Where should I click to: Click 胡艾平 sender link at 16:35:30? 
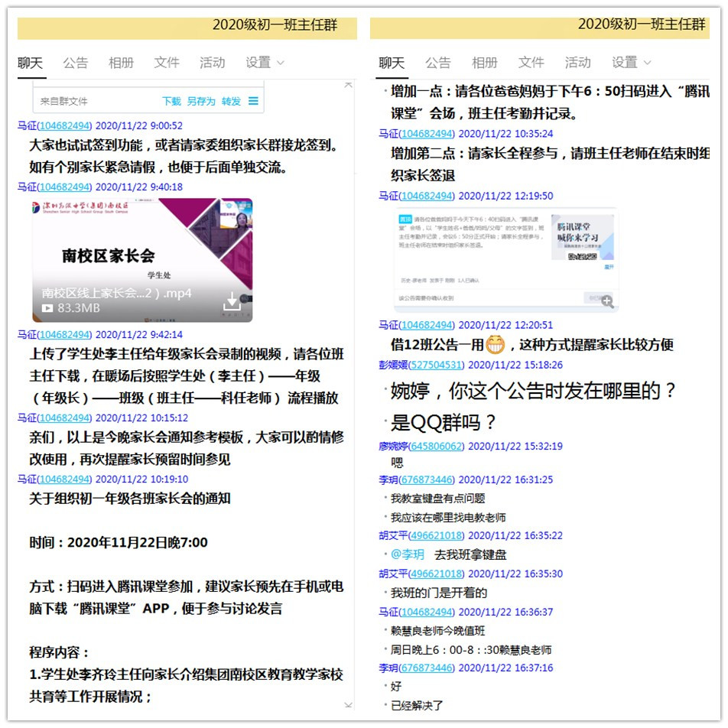tap(421, 574)
